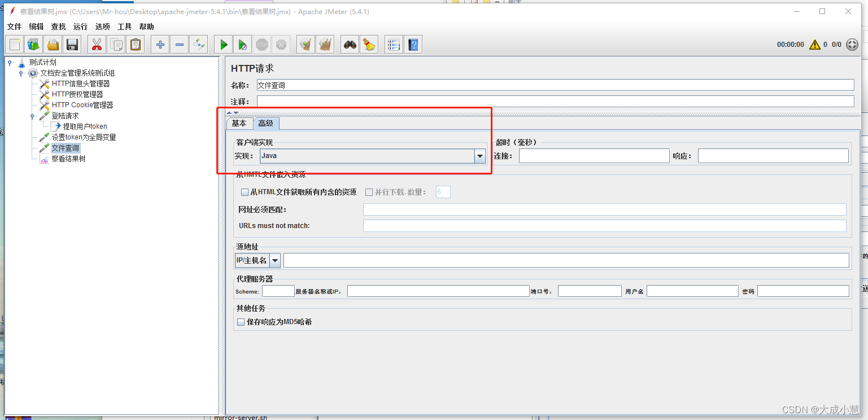Toggle 并行下载 checkbox

[368, 192]
